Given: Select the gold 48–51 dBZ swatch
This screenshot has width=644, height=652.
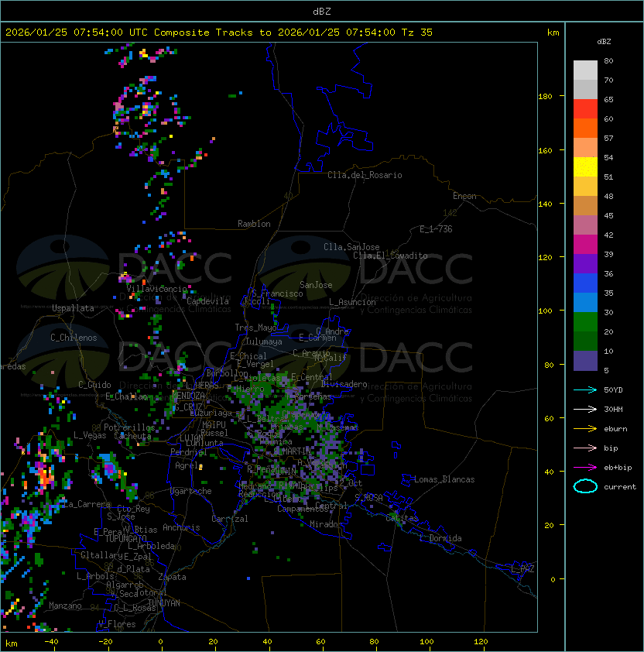Looking at the screenshot, I should [585, 187].
